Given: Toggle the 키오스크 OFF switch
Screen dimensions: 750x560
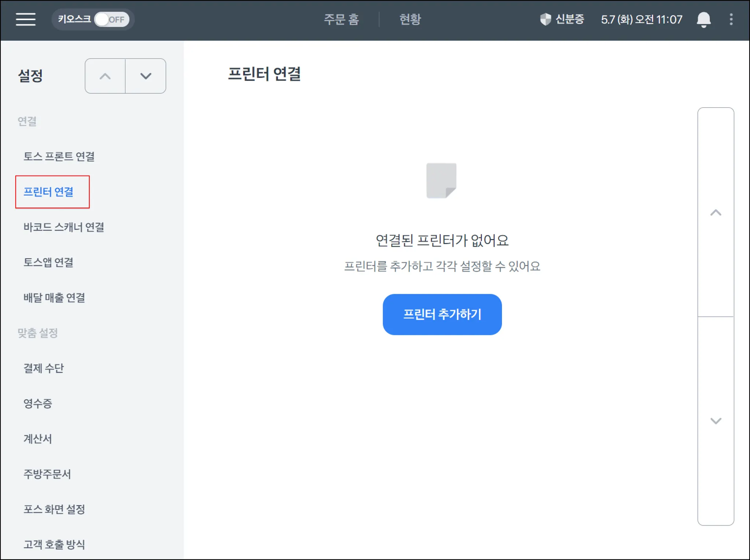Looking at the screenshot, I should [x=111, y=19].
